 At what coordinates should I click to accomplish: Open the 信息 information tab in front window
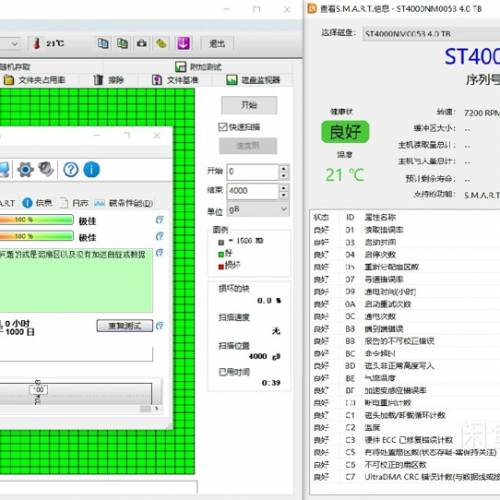(37, 203)
